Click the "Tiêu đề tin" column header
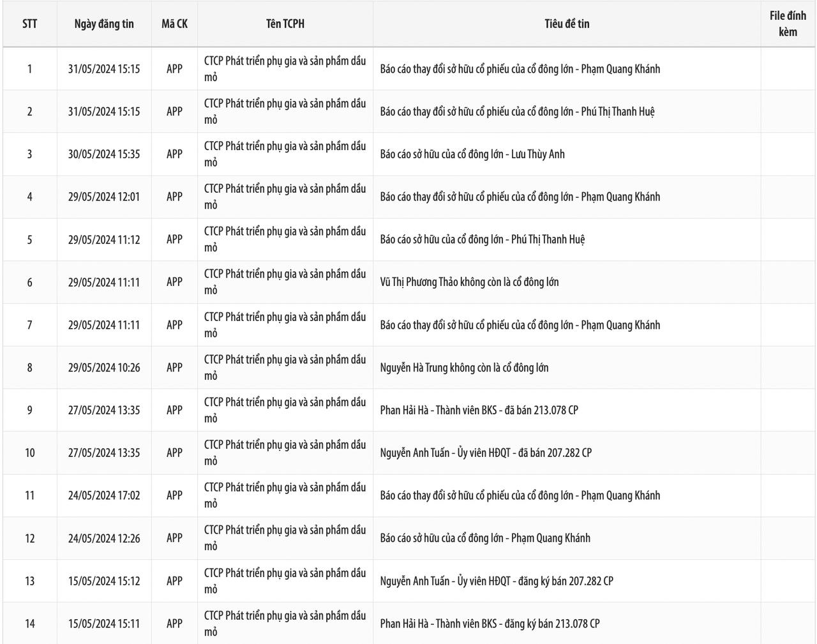 point(567,24)
